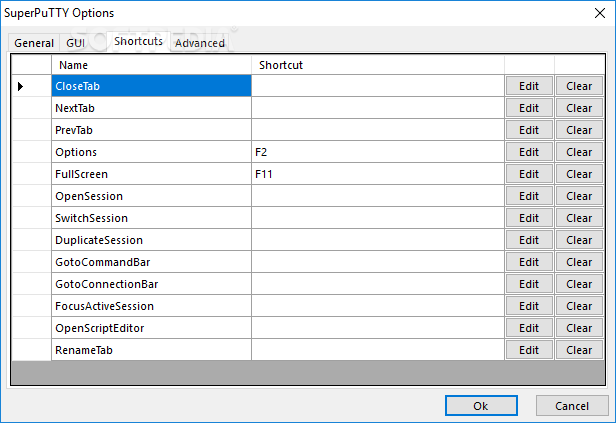This screenshot has height=423, width=616.
Task: Go to the Advanced tab
Action: click(x=200, y=42)
